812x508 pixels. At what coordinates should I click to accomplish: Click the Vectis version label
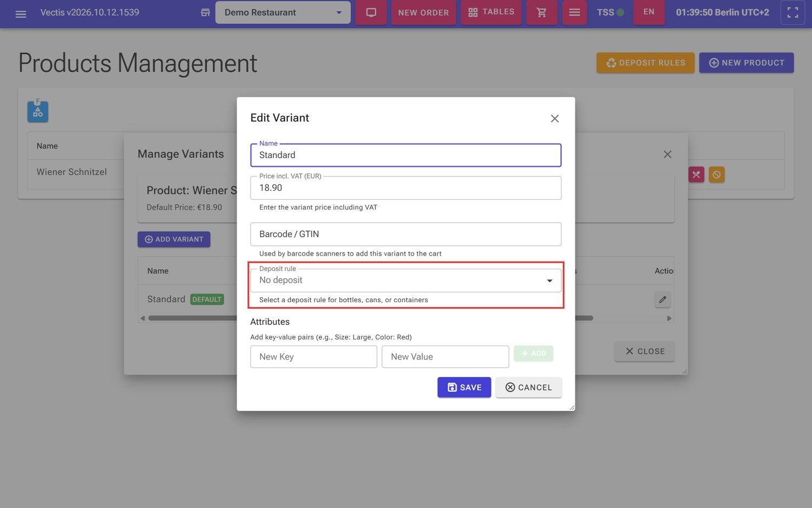tap(90, 12)
